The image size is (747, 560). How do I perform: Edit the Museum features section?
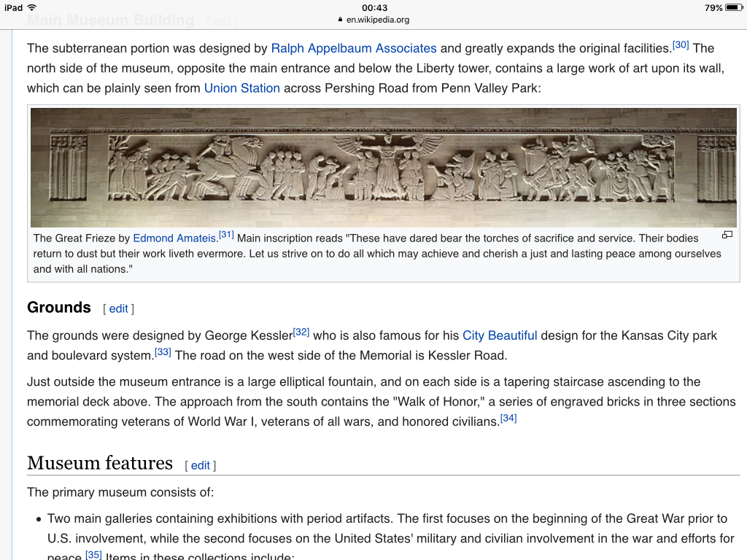point(201,465)
